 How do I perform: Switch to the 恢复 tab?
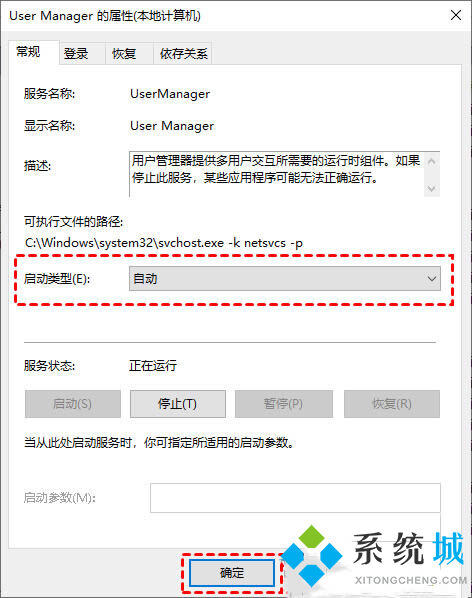click(x=124, y=53)
